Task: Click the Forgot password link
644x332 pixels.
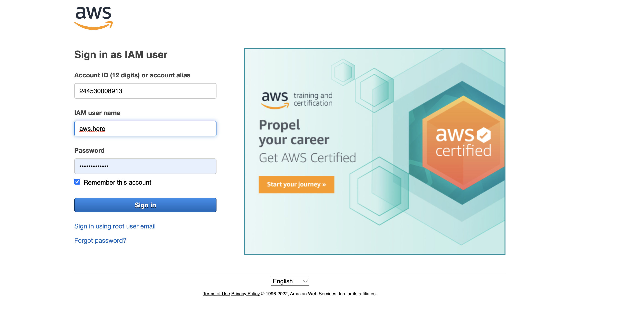Action: click(100, 240)
